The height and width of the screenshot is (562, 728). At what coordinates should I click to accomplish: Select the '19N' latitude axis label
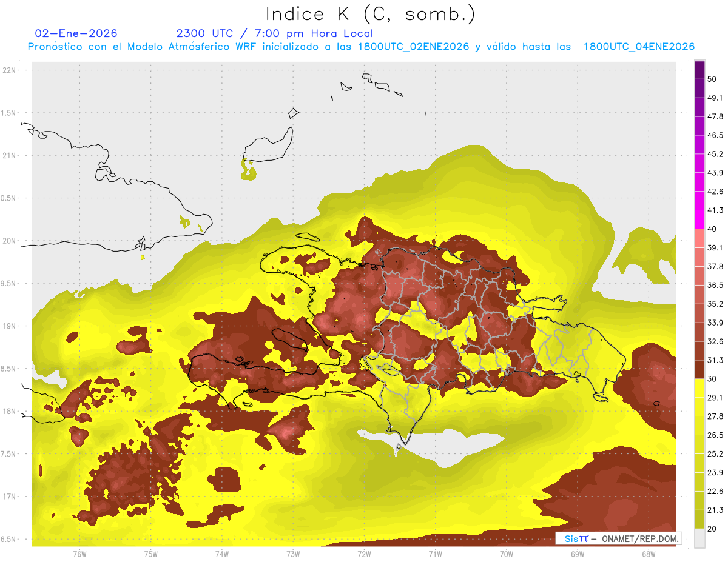click(x=10, y=326)
